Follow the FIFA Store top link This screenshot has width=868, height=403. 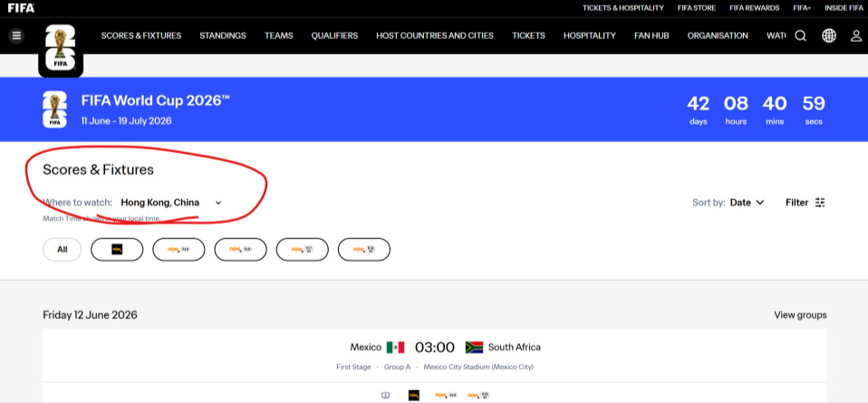pyautogui.click(x=697, y=8)
